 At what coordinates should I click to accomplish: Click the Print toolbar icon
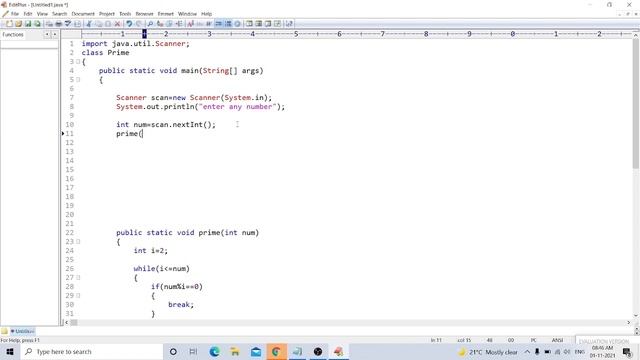click(58, 24)
